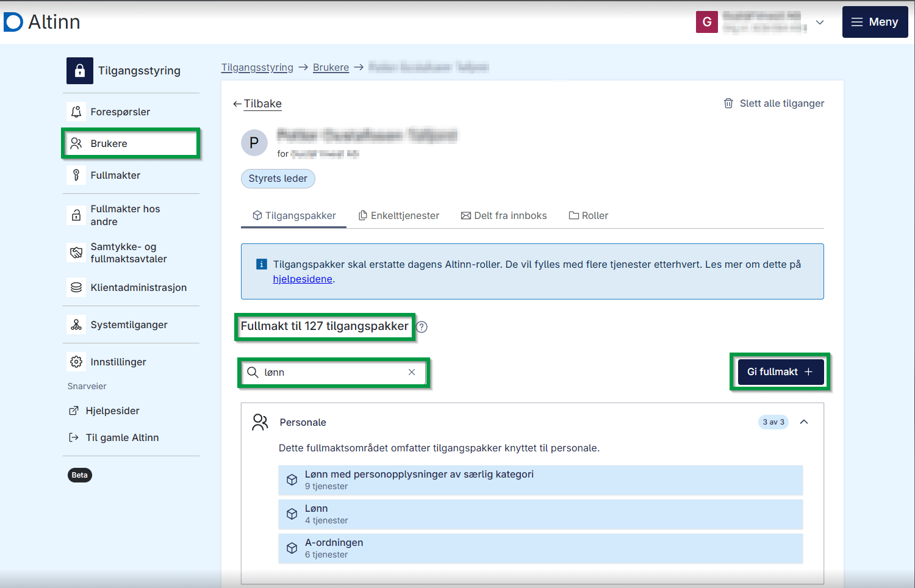This screenshot has height=588, width=915.
Task: Click the Klientadministrasjon database icon
Action: [x=76, y=287]
